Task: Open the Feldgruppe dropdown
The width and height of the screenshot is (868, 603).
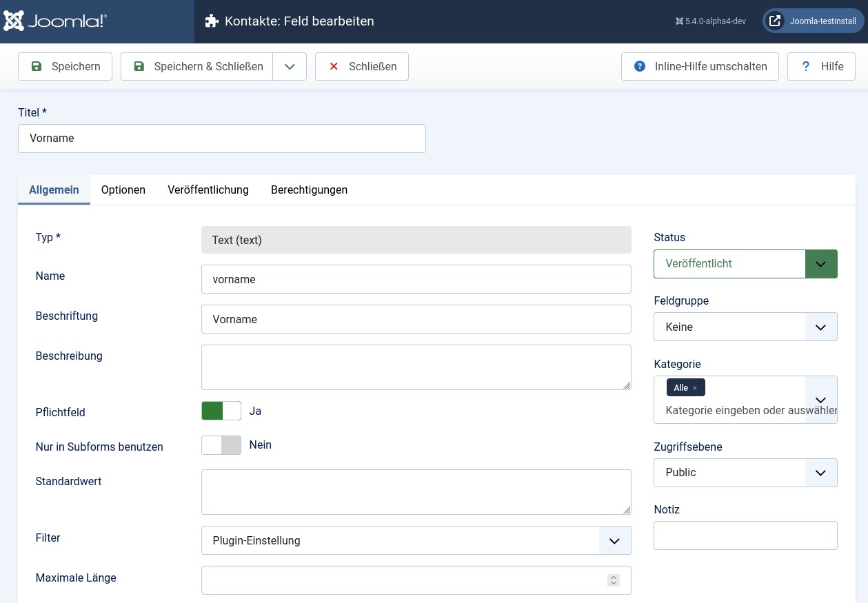Action: [x=745, y=327]
